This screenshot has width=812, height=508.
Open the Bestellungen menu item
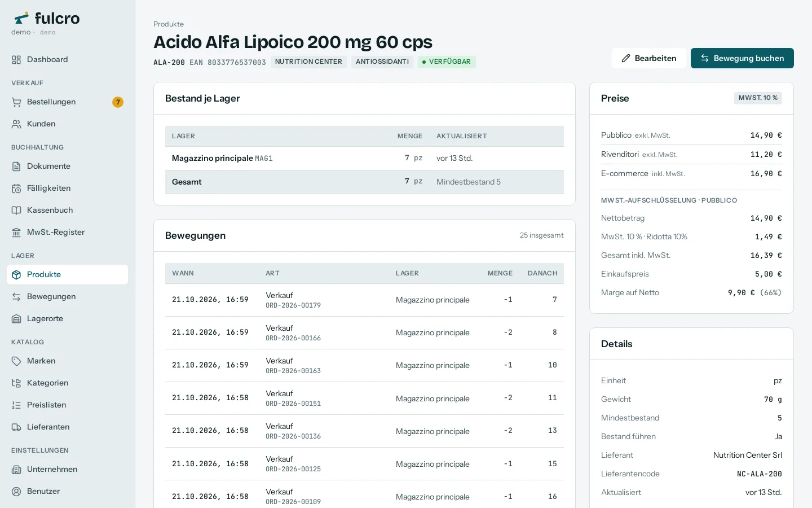(x=67, y=102)
